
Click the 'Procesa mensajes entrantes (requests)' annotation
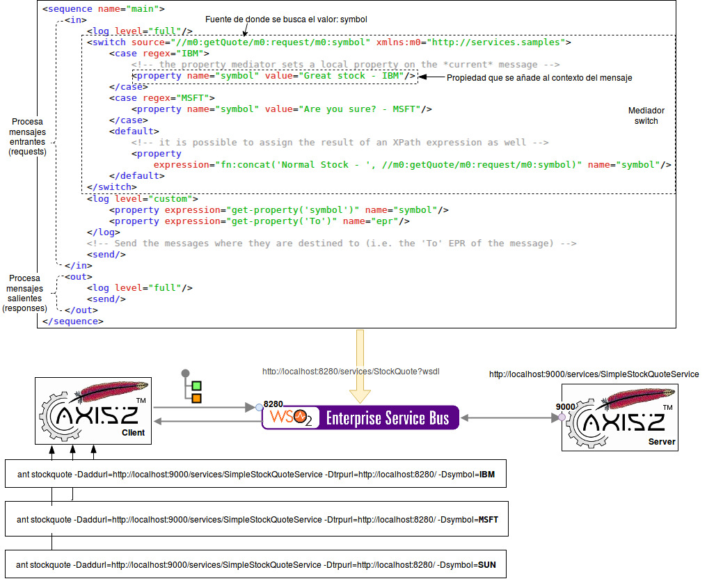coord(27,136)
